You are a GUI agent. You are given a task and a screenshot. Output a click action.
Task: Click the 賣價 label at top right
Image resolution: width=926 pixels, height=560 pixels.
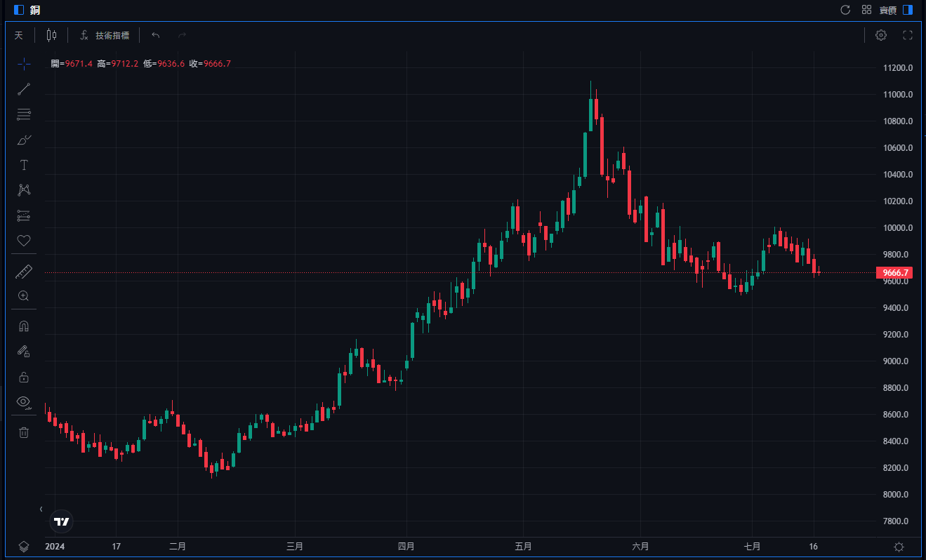tap(888, 10)
